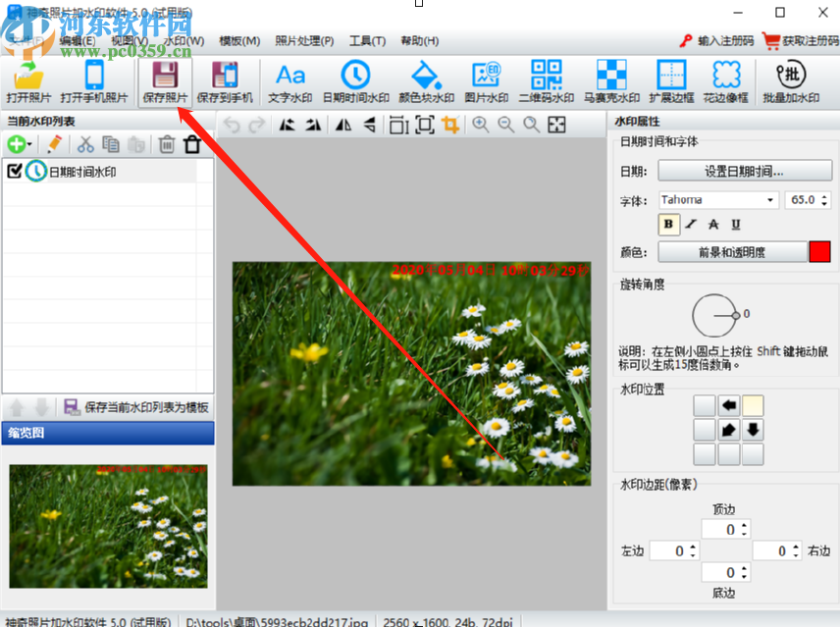Click the pencil edit watermark icon
This screenshot has width=840, height=627.
point(54,144)
